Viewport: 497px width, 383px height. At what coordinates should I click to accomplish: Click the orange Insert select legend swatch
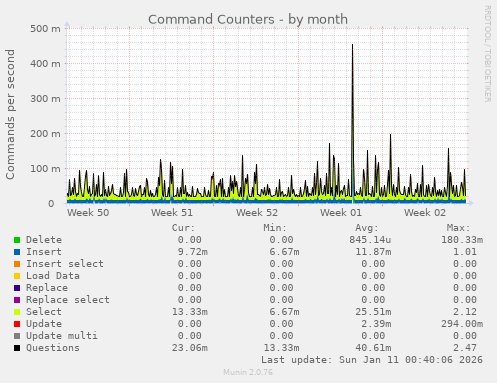pyautogui.click(x=17, y=264)
